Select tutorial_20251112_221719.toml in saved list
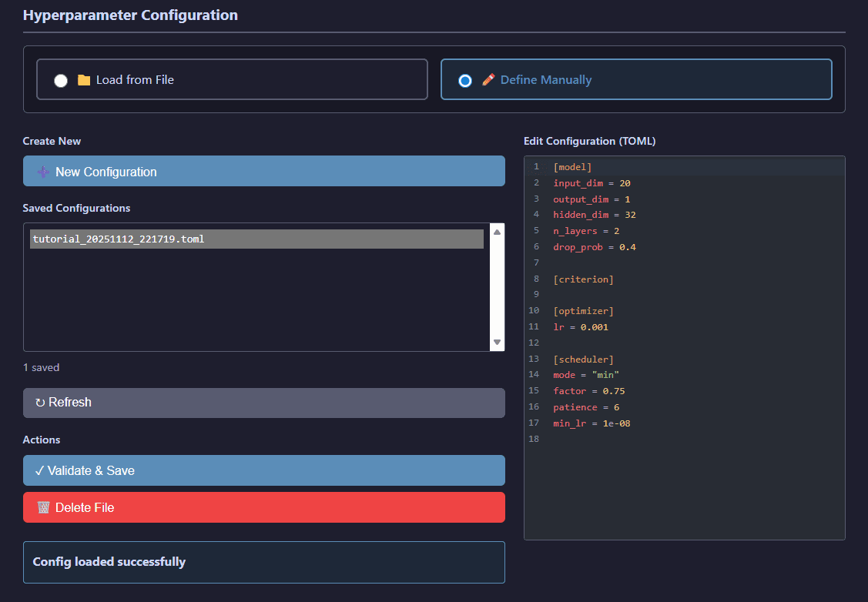The height and width of the screenshot is (602, 868). coord(257,239)
